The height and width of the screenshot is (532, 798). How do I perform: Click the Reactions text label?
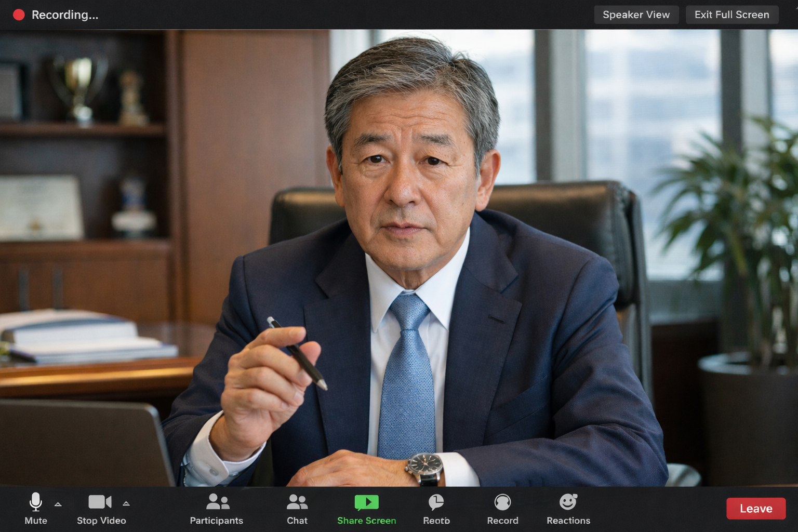[x=568, y=521]
